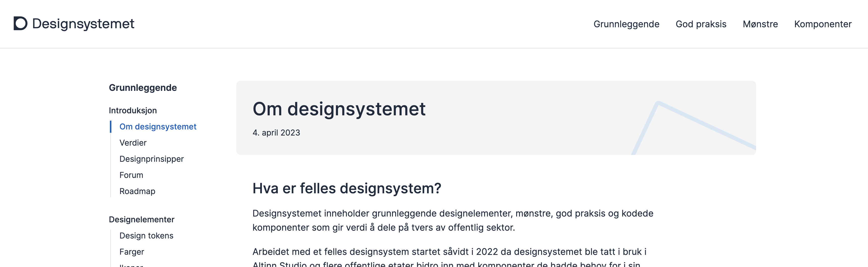
Task: Go to Mønstre in the top navigation
Action: (760, 24)
